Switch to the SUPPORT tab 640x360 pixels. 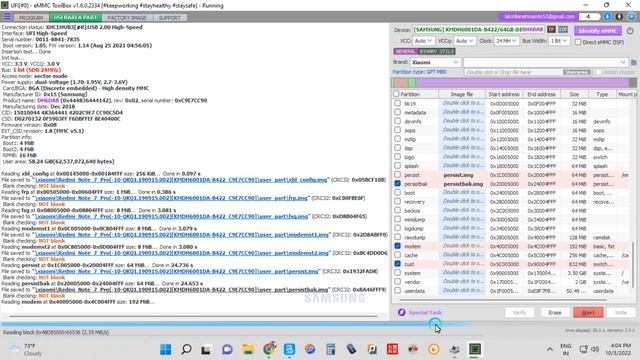(x=169, y=18)
